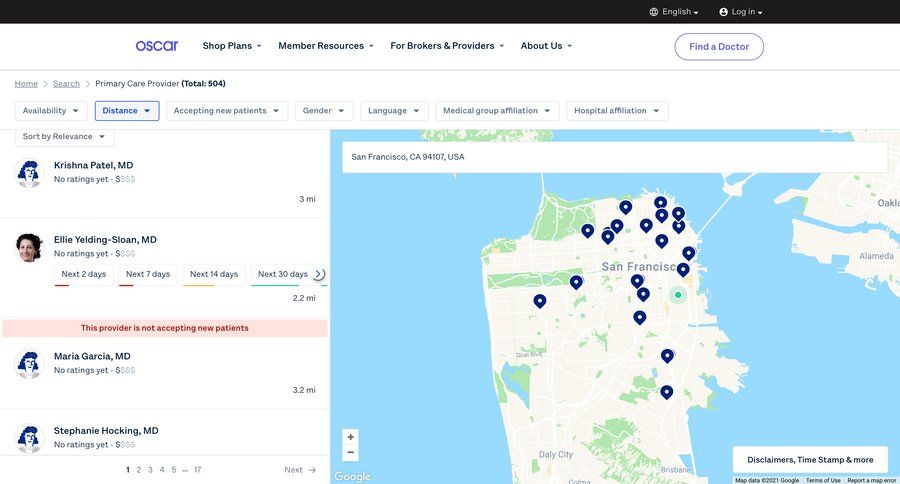Image resolution: width=900 pixels, height=484 pixels.
Task: Click the Google logo on the map
Action: [x=352, y=477]
